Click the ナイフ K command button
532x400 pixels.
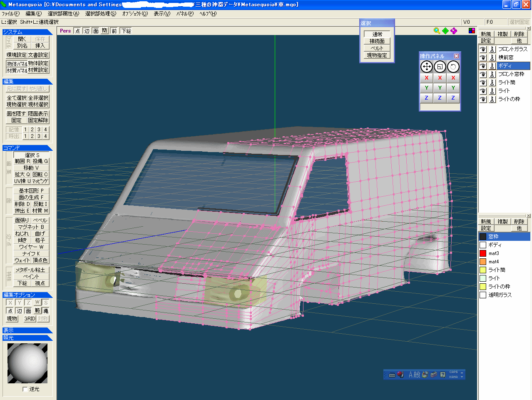(31, 254)
